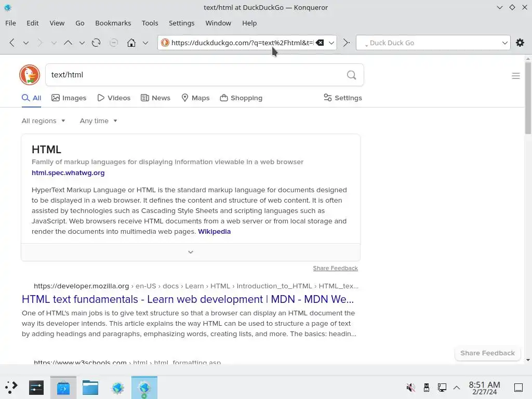The height and width of the screenshot is (399, 532).
Task: Open the DuckDuckGo hamburger menu
Action: coord(516,76)
